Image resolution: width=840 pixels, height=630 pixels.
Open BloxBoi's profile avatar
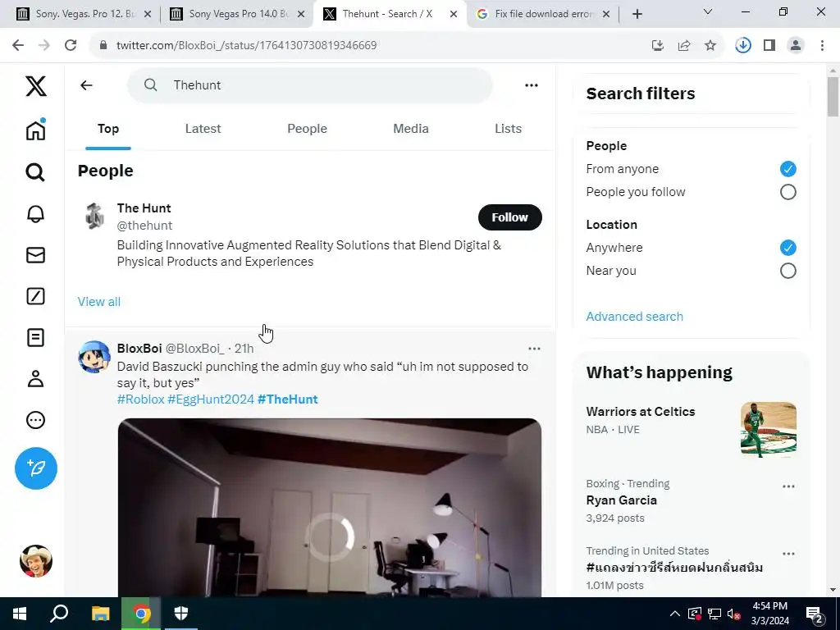coord(94,356)
